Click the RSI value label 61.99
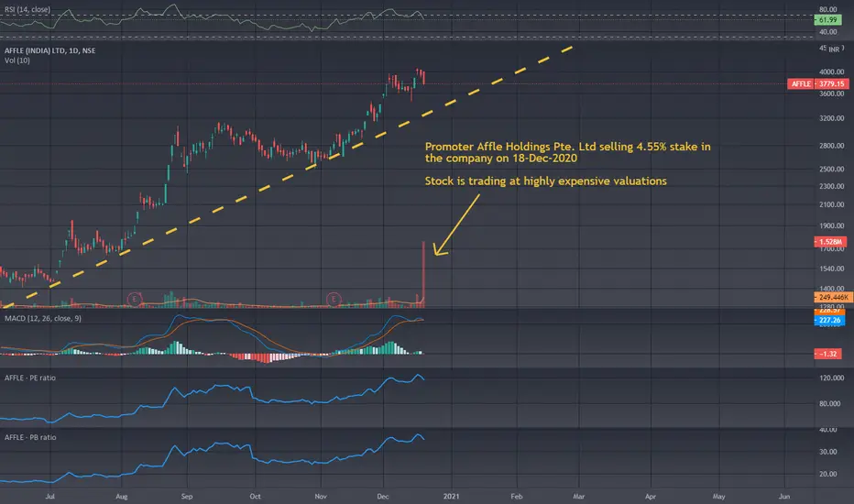The image size is (854, 504). coord(827,19)
